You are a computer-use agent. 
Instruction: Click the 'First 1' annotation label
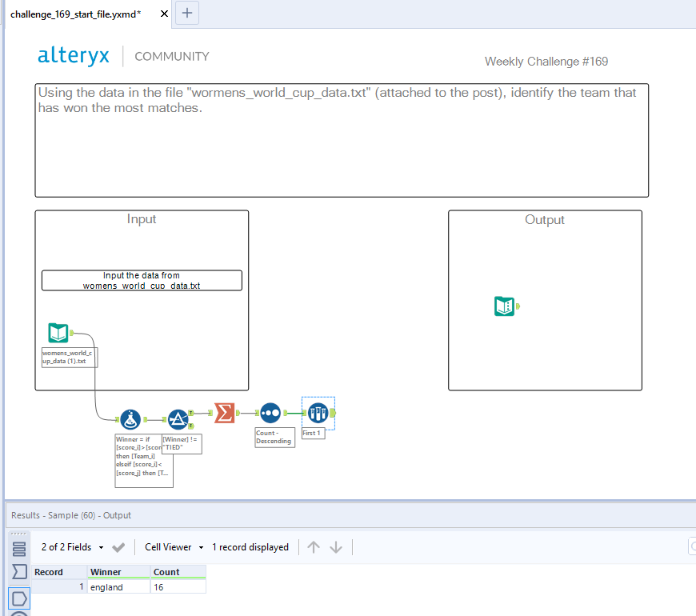click(313, 433)
